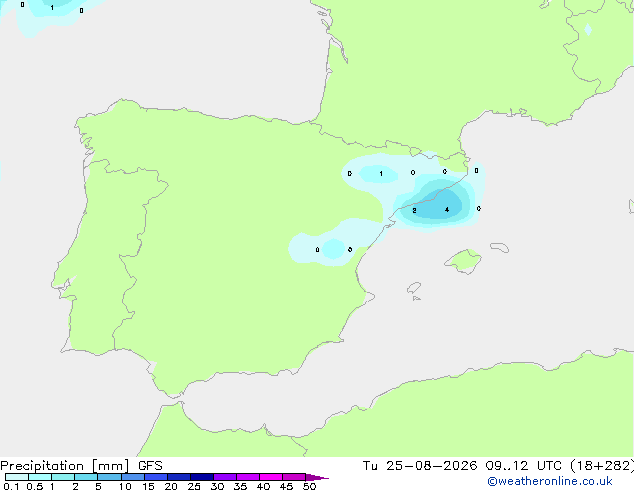634x490 pixels.
Task: Click the Mallorca island on the map
Action: pyautogui.click(x=463, y=261)
